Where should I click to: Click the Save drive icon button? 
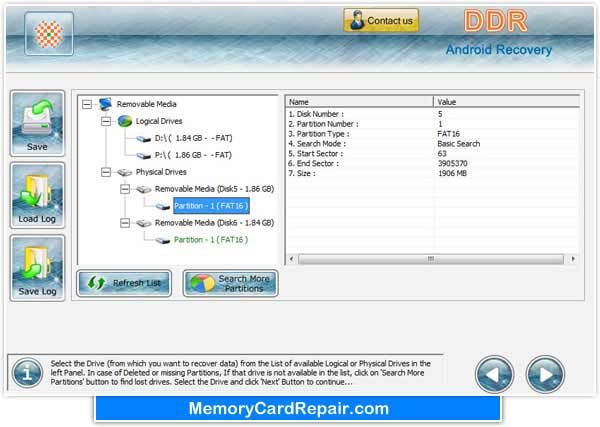tap(37, 123)
